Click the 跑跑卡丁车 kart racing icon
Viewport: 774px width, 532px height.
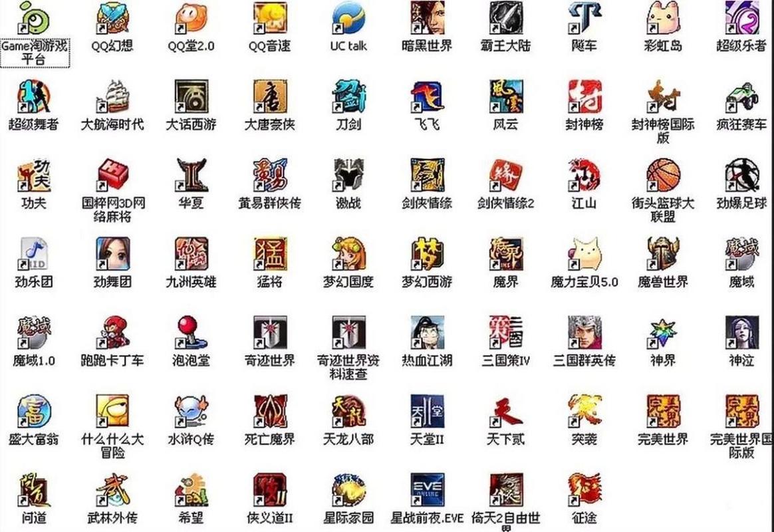[x=113, y=332]
